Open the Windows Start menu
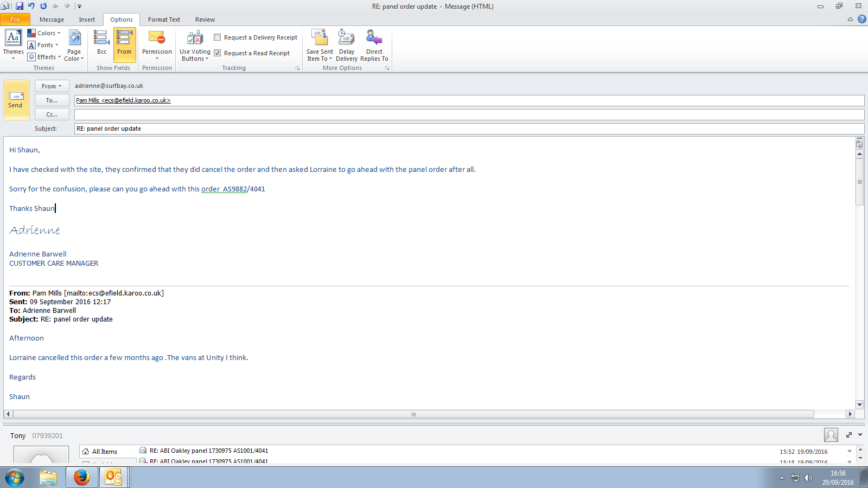This screenshot has width=868, height=488. tap(15, 478)
